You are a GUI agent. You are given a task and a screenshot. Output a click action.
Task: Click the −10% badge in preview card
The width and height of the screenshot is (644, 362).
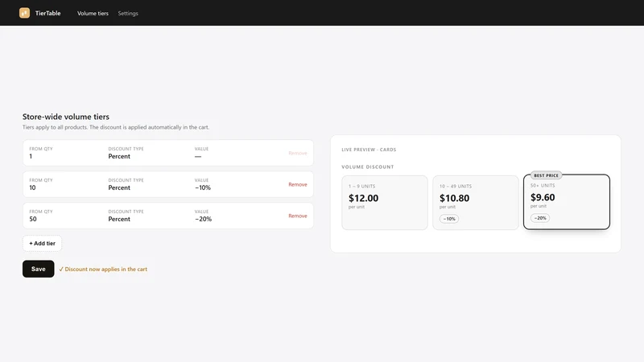tap(449, 219)
